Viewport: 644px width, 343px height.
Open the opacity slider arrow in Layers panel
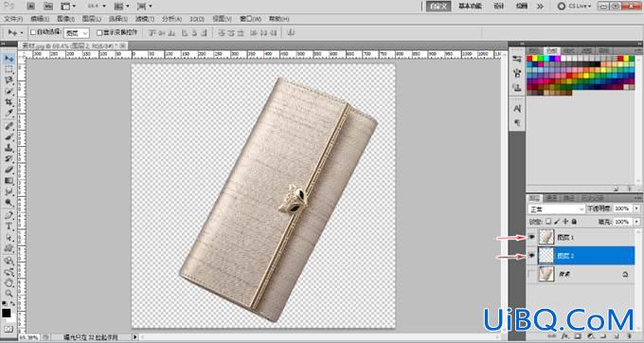tap(636, 208)
